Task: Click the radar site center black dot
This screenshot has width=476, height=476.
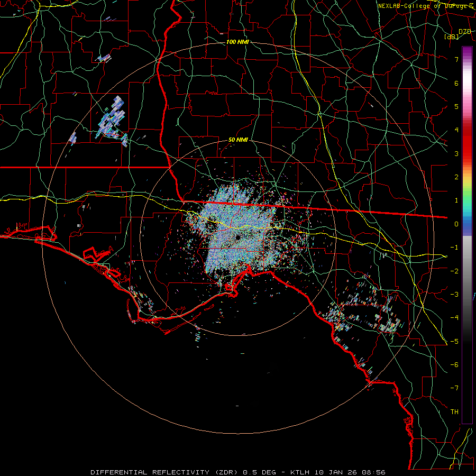Action: click(237, 237)
